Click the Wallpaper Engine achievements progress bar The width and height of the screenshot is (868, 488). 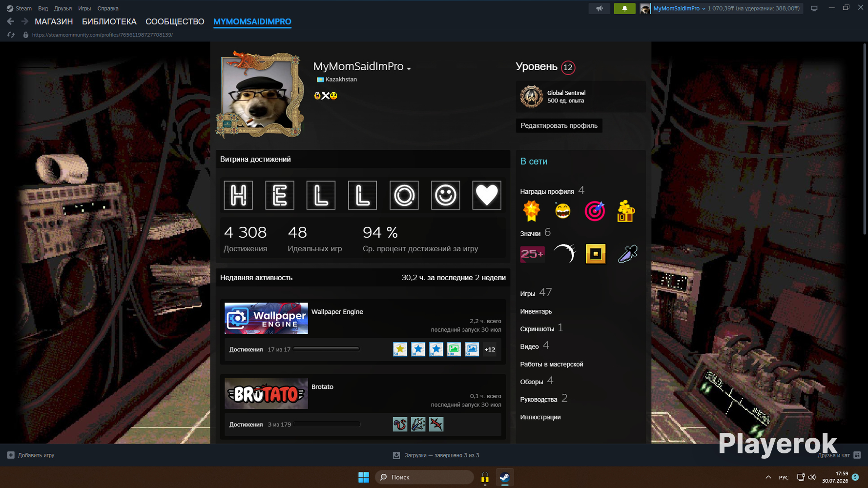coord(327,349)
